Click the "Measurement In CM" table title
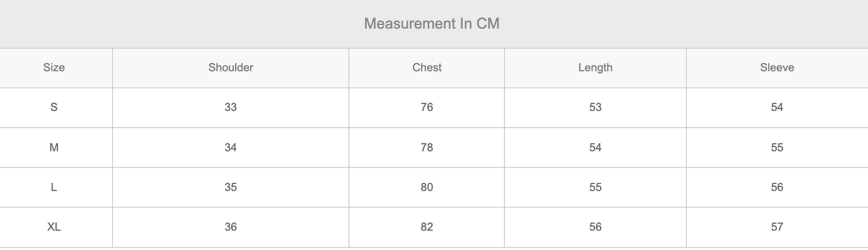 point(431,24)
